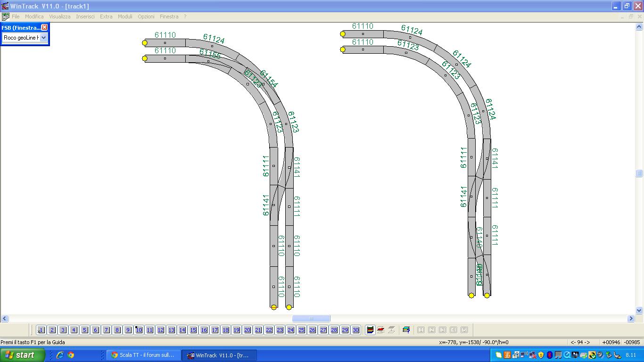644x362 pixels.
Task: Click the grayed numbered box 5 icon
Action: point(464,330)
